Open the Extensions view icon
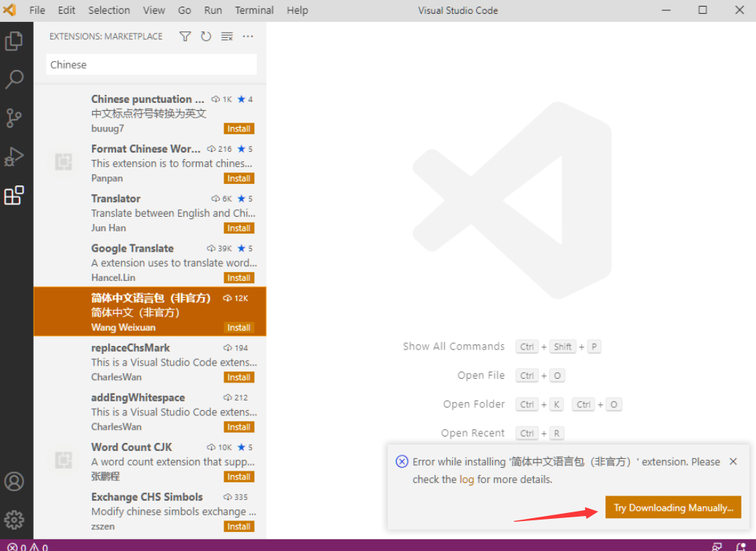 pos(14,195)
